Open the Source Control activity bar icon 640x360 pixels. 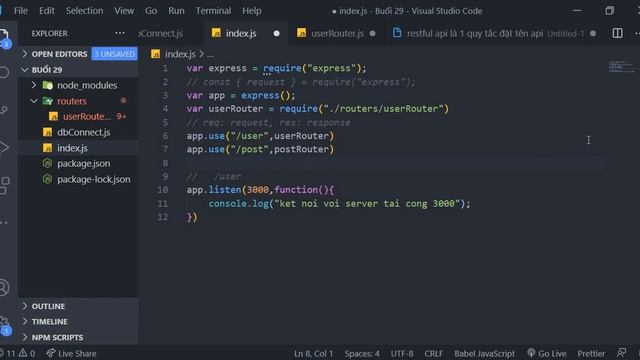pos(3,109)
